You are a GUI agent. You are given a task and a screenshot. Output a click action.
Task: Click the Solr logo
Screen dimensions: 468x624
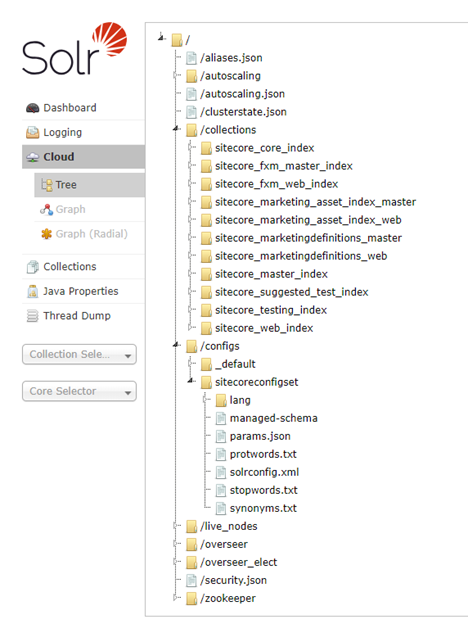75,49
